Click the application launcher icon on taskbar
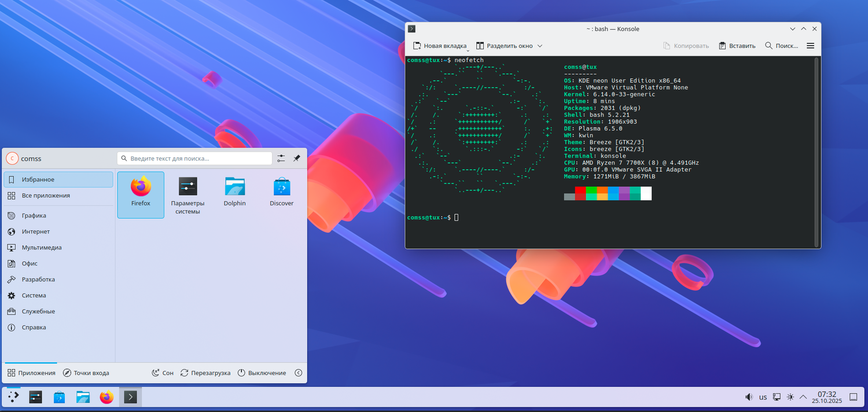 point(13,397)
